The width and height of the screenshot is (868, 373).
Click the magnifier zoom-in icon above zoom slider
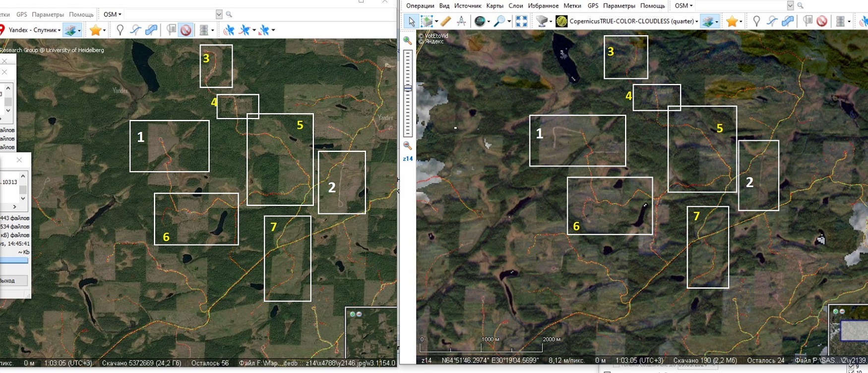click(408, 41)
